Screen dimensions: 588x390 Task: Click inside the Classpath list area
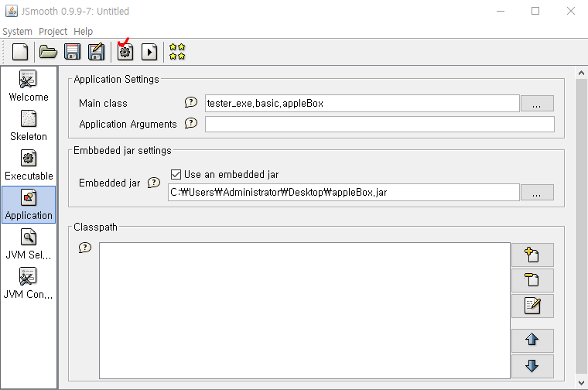[305, 310]
